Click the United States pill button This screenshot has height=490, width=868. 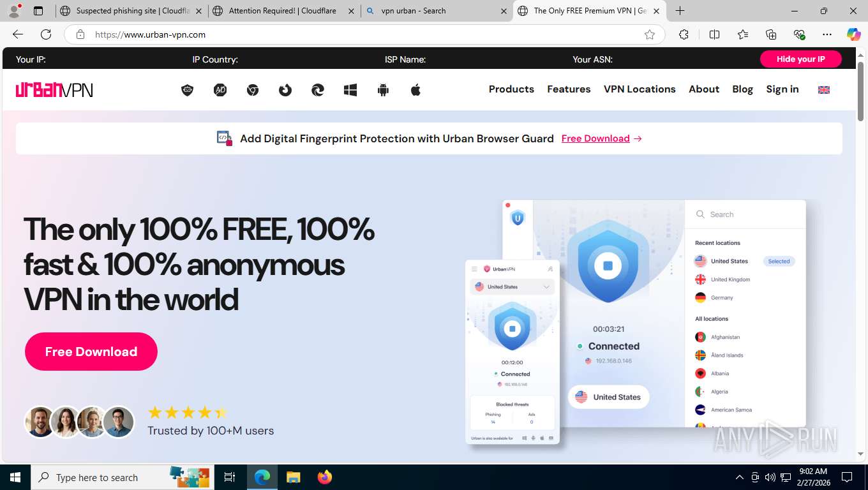click(x=608, y=397)
